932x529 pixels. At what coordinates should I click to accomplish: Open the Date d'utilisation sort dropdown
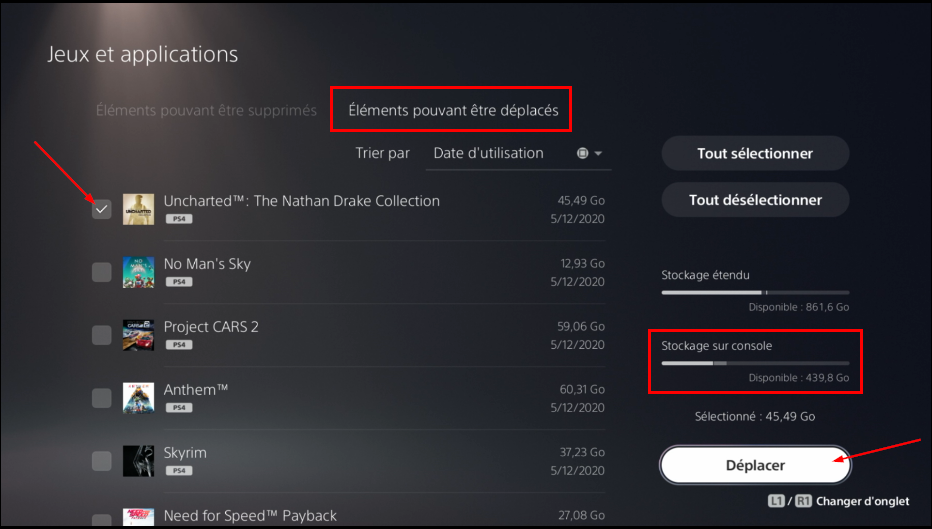tap(518, 153)
